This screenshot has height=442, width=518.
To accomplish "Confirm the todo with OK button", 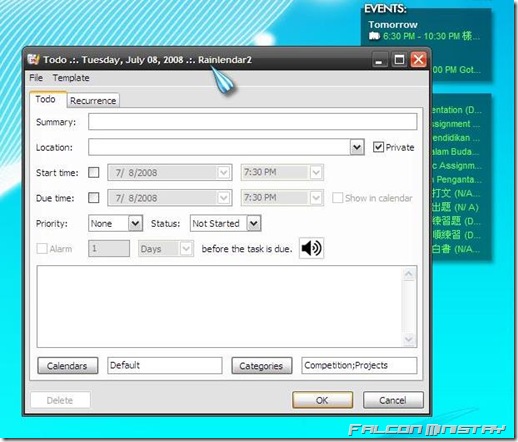I will coord(322,400).
